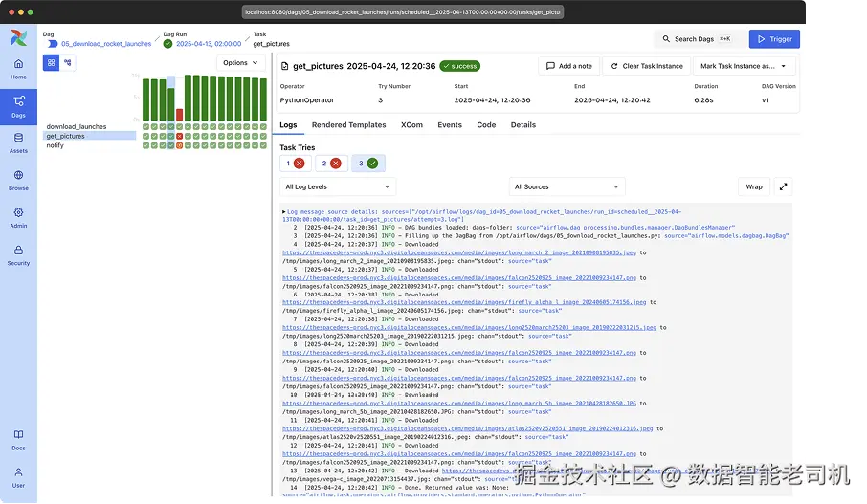Open the atlas2520v2520551 image log URL
This screenshot has width=867, height=504.
467,428
